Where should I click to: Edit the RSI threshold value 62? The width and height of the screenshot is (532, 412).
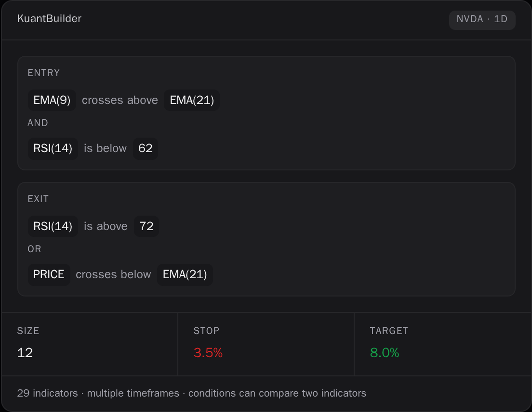click(x=145, y=148)
